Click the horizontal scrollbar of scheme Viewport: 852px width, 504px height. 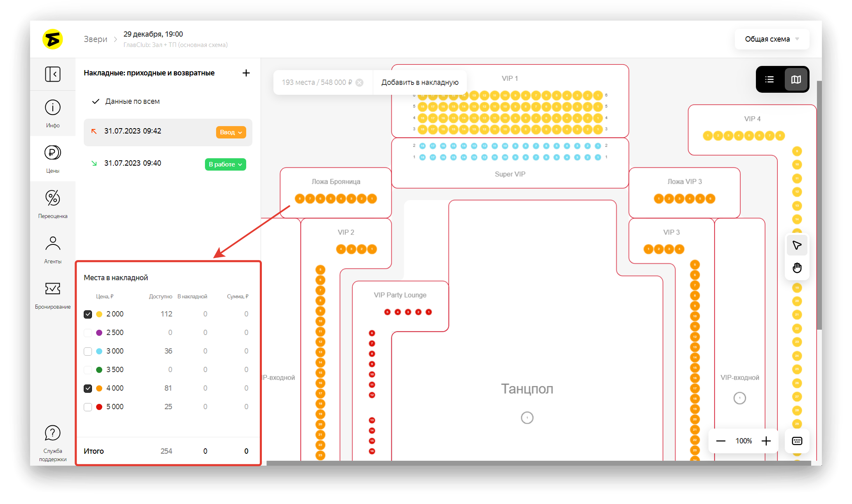pyautogui.click(x=539, y=463)
